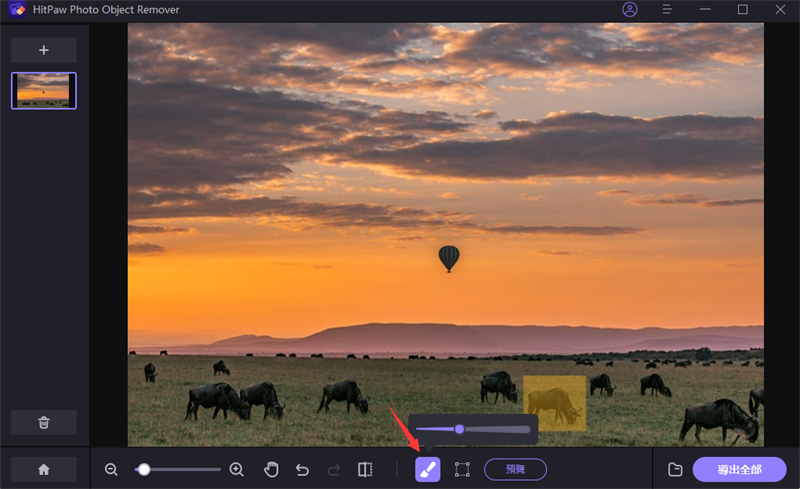The height and width of the screenshot is (489, 800).
Task: Minimize the HitPaw window
Action: tap(705, 10)
